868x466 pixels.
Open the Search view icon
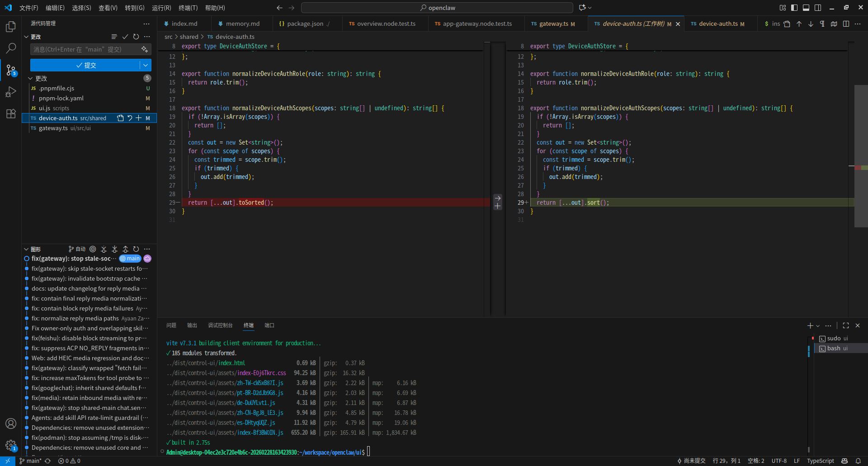11,48
